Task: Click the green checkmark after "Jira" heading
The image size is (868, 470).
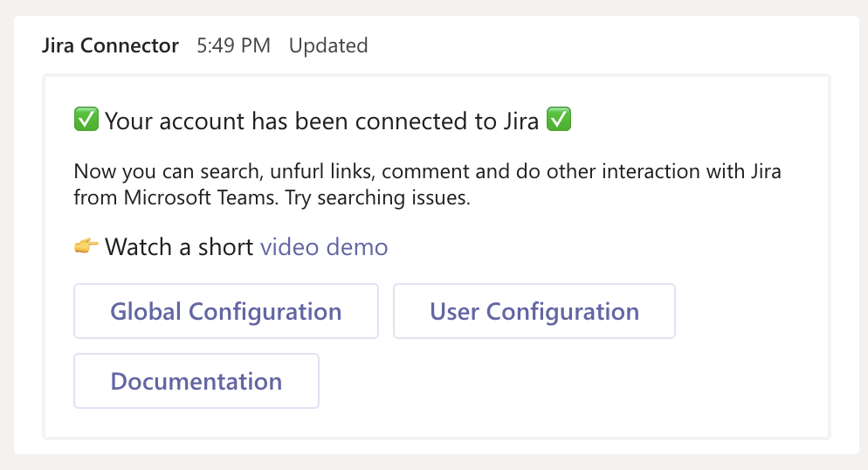Action: click(x=558, y=121)
